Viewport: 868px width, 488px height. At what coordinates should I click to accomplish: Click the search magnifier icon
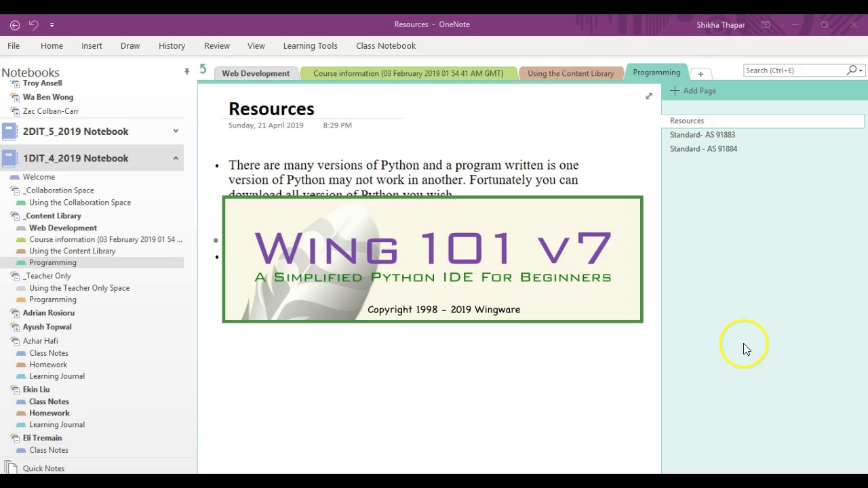point(852,70)
